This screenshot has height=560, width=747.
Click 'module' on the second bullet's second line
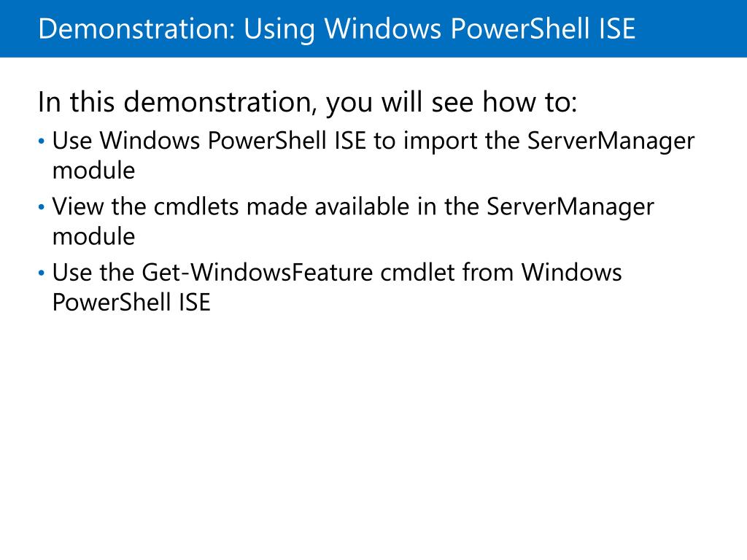(x=94, y=237)
